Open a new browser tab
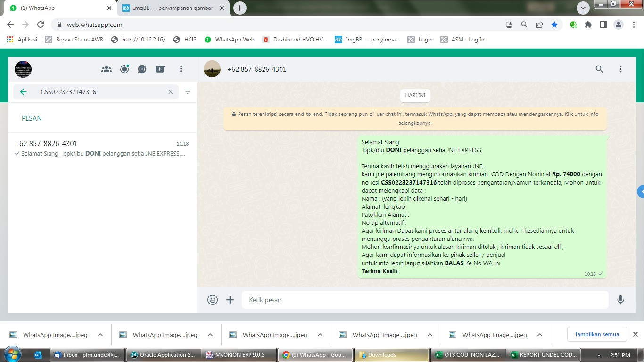The width and height of the screenshot is (644, 362). coord(240,8)
